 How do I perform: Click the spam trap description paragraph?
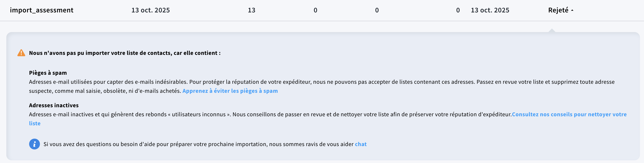pyautogui.click(x=250, y=82)
